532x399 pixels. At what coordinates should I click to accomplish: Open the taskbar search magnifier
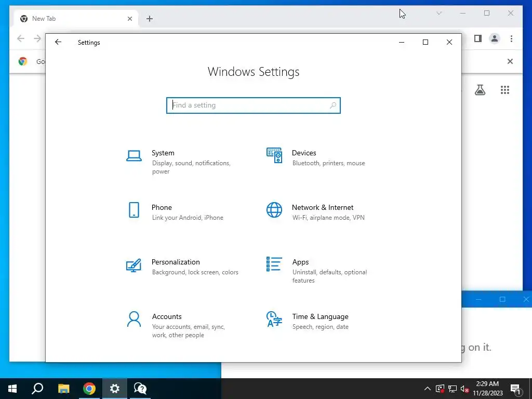click(x=37, y=389)
